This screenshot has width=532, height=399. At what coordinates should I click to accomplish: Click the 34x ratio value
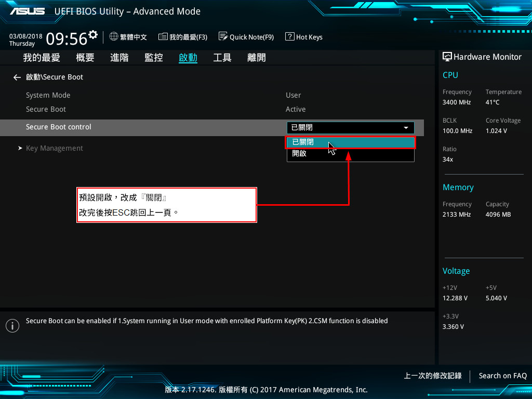(x=447, y=159)
